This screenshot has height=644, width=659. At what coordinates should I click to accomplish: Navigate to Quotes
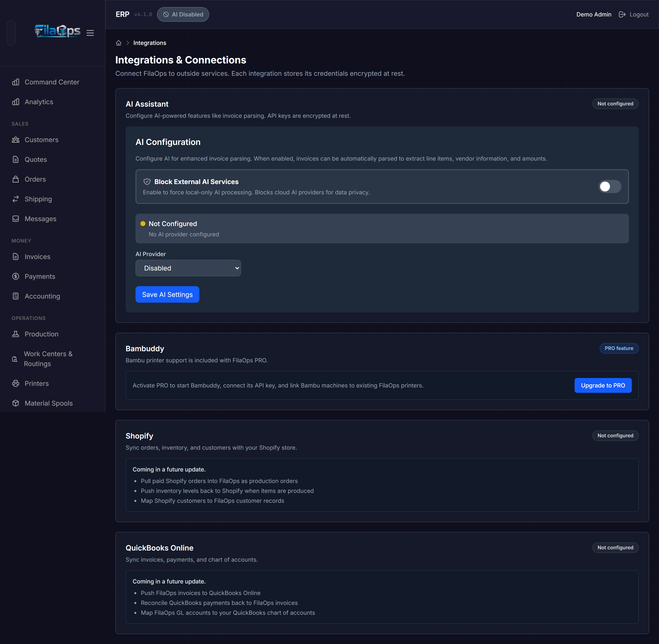coord(52,159)
